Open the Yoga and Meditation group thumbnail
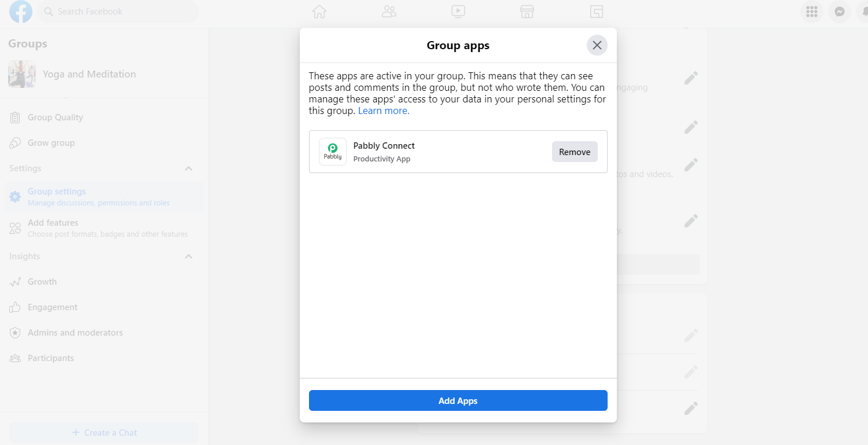Image resolution: width=868 pixels, height=445 pixels. click(22, 74)
